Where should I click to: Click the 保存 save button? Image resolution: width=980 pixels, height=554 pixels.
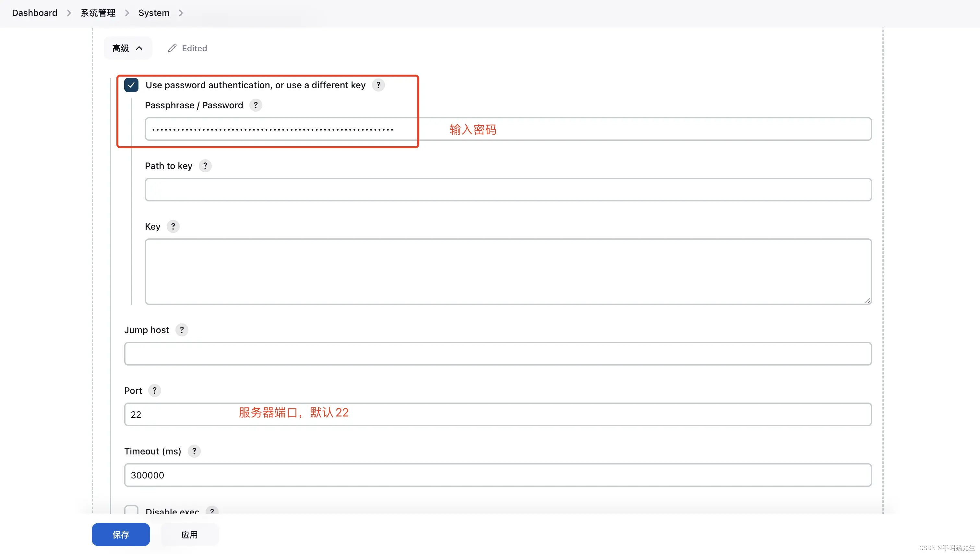pos(121,534)
